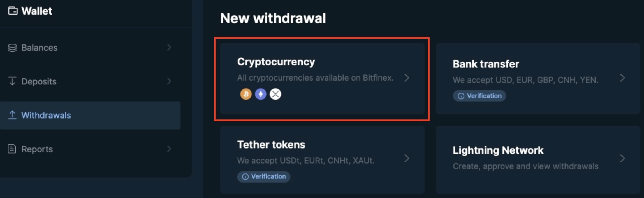The width and height of the screenshot is (644, 198).
Task: Click the Reports document icon
Action: pyautogui.click(x=12, y=149)
